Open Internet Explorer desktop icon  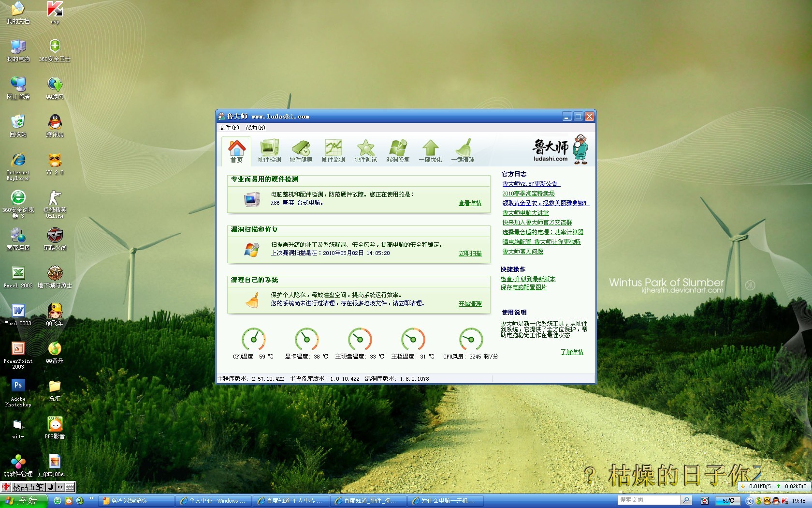18,166
